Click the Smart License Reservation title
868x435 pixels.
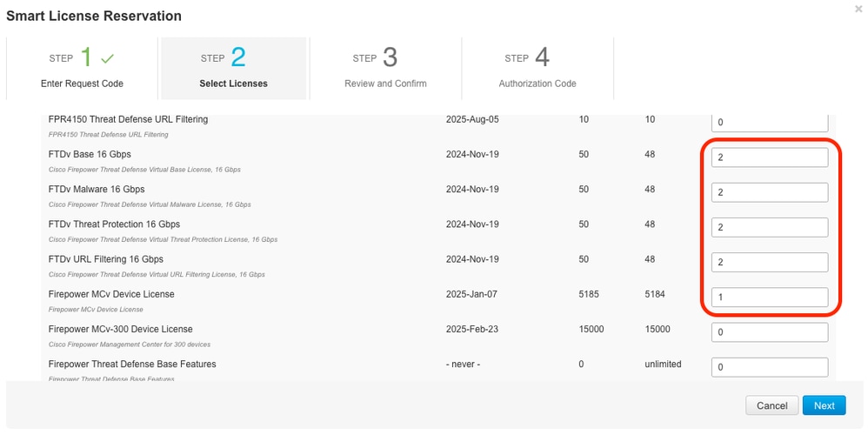click(94, 16)
